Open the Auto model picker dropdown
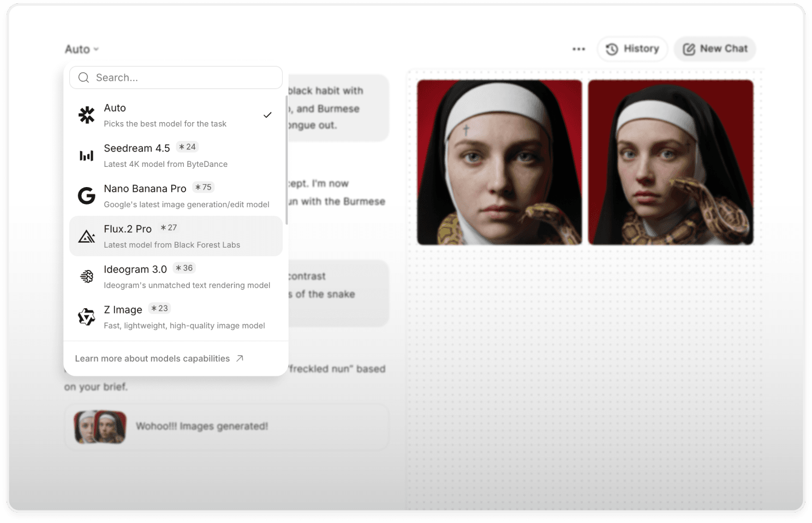The width and height of the screenshot is (812, 523). pos(81,49)
